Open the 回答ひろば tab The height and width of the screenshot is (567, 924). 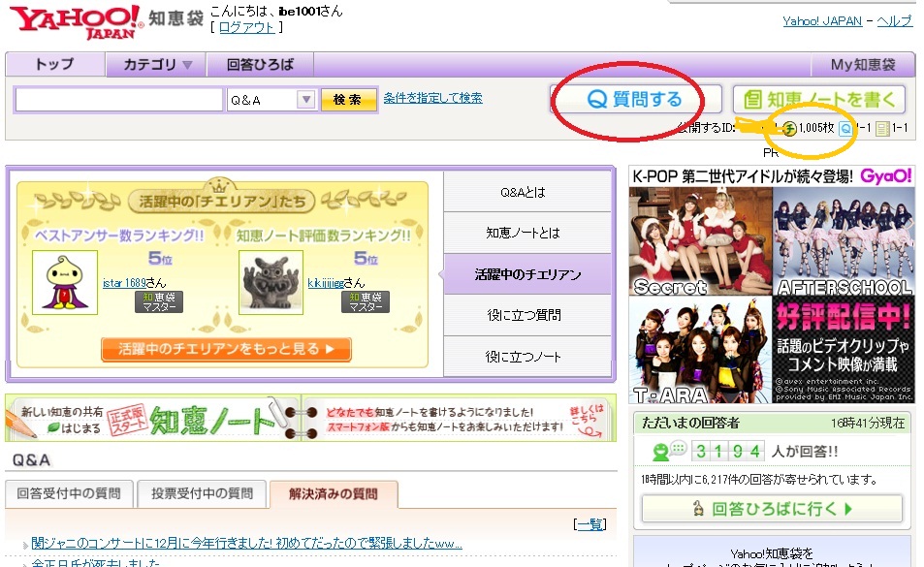pyautogui.click(x=260, y=64)
